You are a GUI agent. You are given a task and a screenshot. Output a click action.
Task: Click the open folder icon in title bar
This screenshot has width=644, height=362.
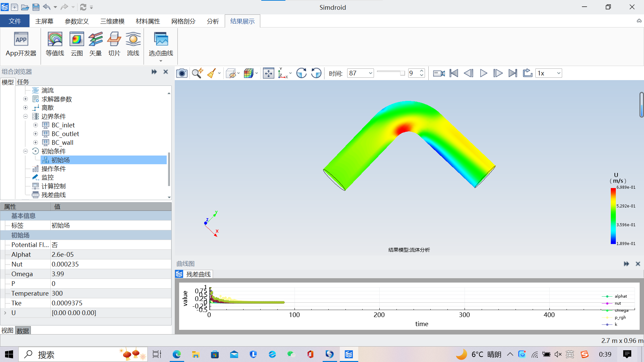click(x=25, y=7)
